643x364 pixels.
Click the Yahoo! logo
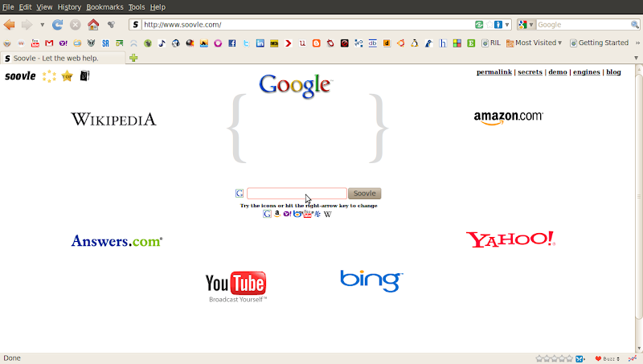510,239
